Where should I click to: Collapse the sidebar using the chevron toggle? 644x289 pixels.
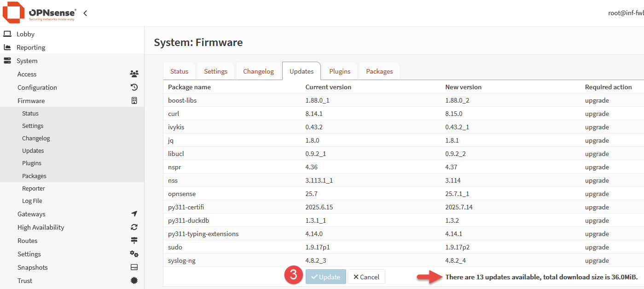[85, 13]
